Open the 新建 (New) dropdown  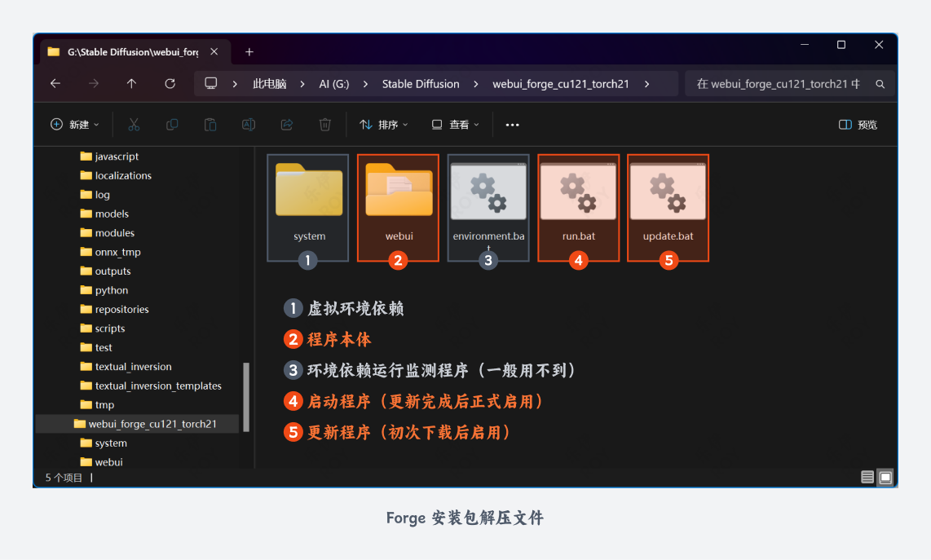point(74,124)
